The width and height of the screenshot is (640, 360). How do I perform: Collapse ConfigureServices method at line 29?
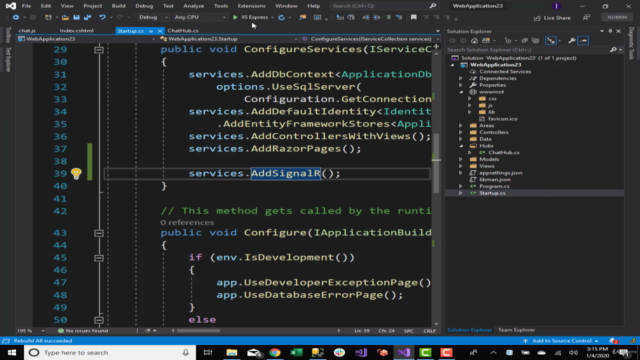click(99, 49)
